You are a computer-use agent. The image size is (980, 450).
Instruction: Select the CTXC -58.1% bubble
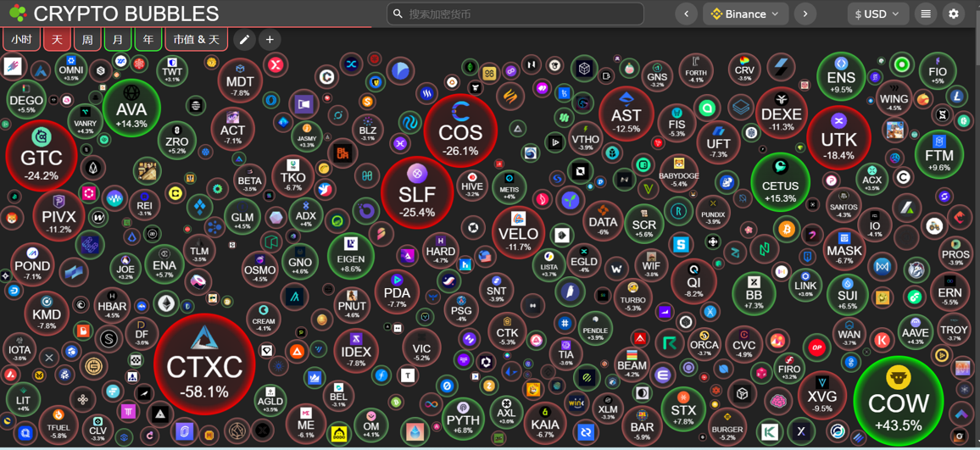[203, 364]
